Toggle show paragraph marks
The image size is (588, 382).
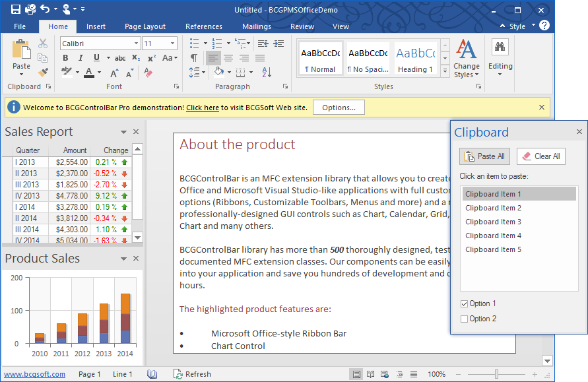point(194,58)
